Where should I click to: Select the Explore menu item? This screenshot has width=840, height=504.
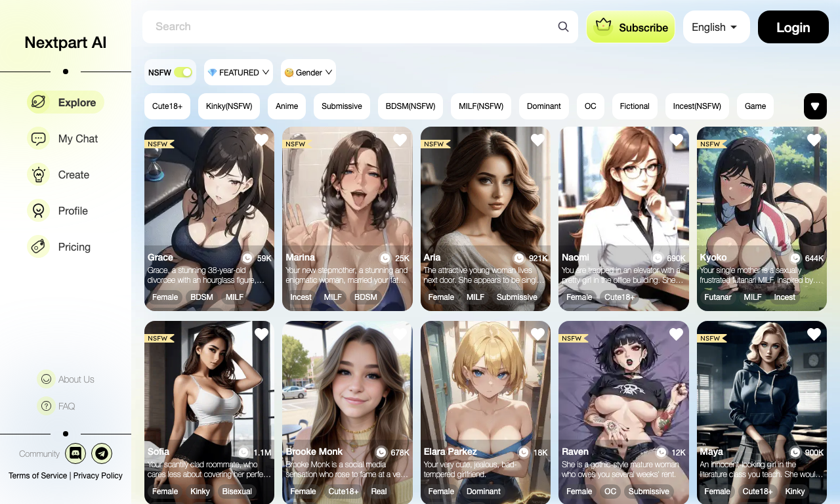[x=66, y=102]
